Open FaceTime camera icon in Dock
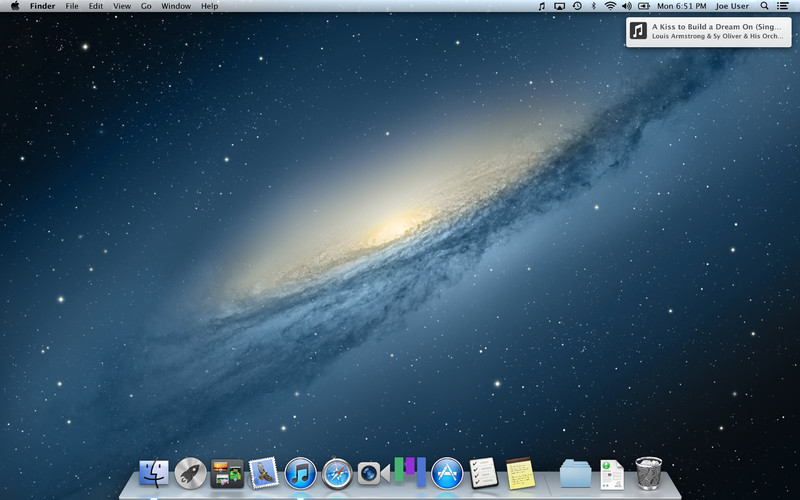This screenshot has height=500, width=800. [x=373, y=473]
